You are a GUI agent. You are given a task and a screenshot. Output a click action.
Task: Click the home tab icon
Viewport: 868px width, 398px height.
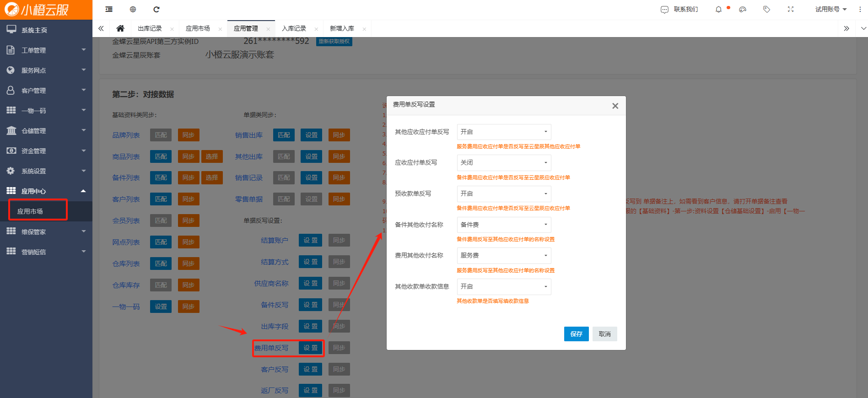[120, 28]
